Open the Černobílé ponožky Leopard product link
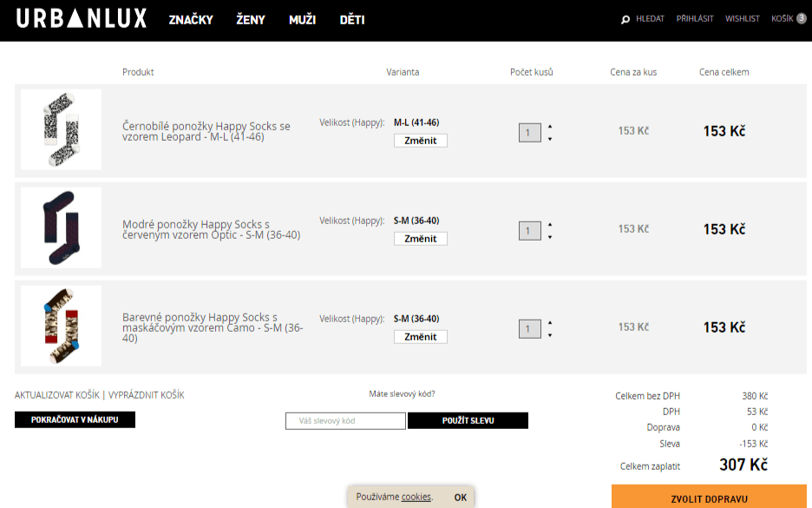 (x=206, y=131)
